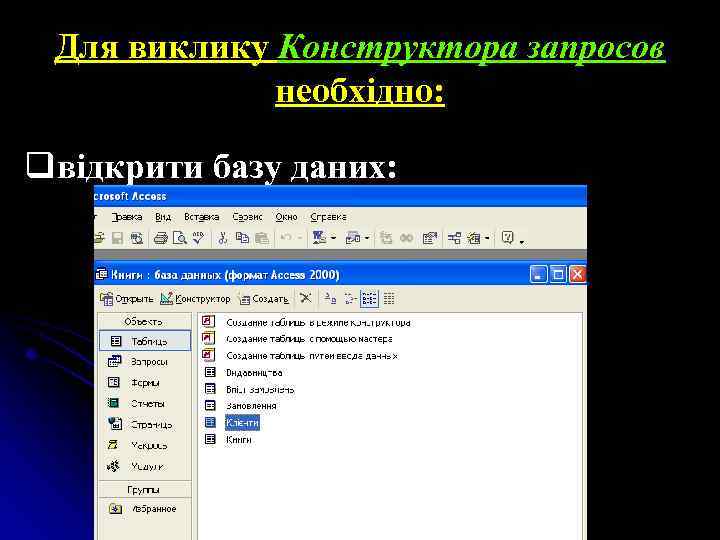Open the Properties icon
This screenshot has width=720, height=540.
430,238
